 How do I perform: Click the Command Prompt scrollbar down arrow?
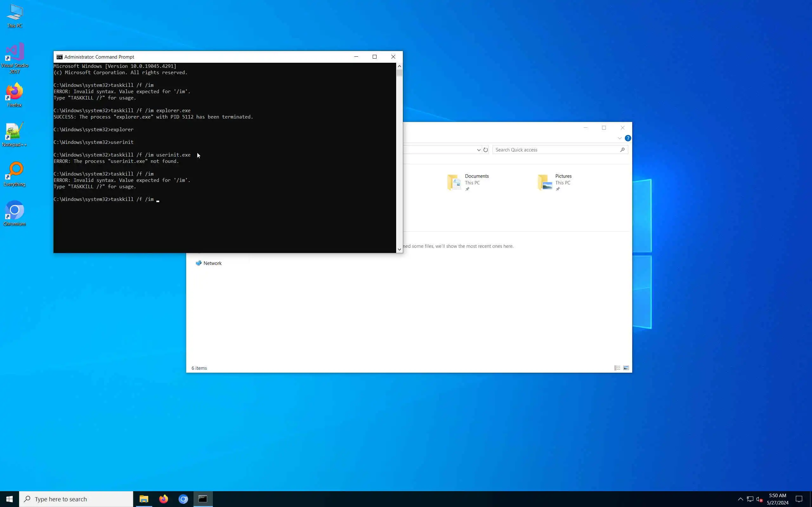[399, 249]
